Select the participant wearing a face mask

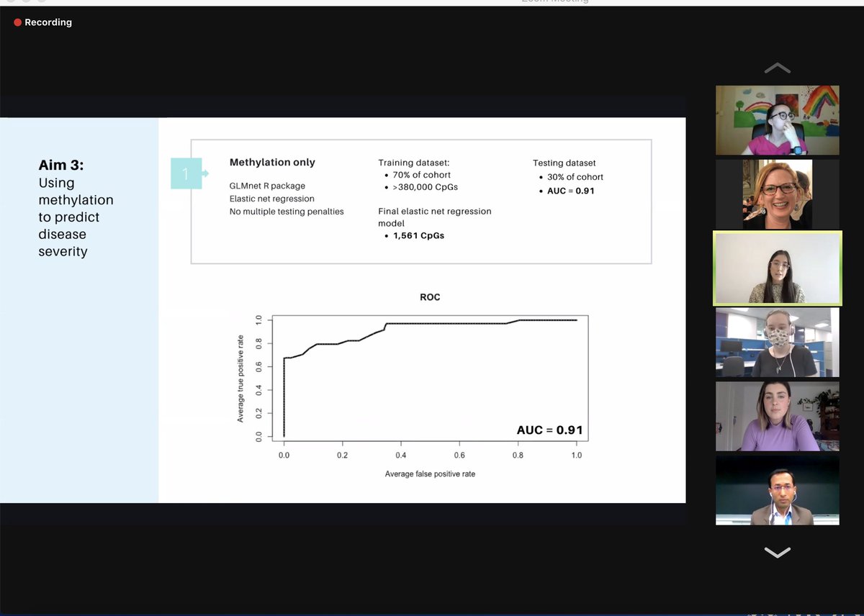[778, 343]
